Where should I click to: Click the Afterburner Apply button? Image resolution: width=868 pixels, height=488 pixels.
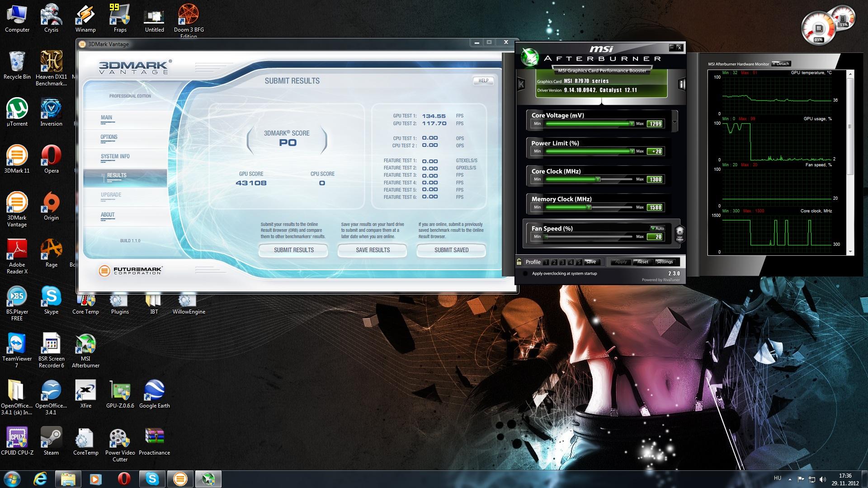tap(621, 262)
